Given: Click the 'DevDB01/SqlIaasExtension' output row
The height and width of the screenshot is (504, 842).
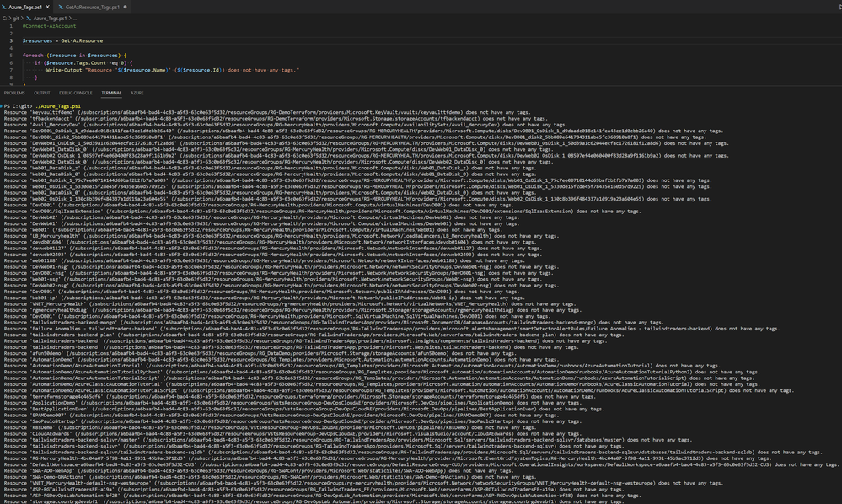Looking at the screenshot, I should (x=322, y=211).
